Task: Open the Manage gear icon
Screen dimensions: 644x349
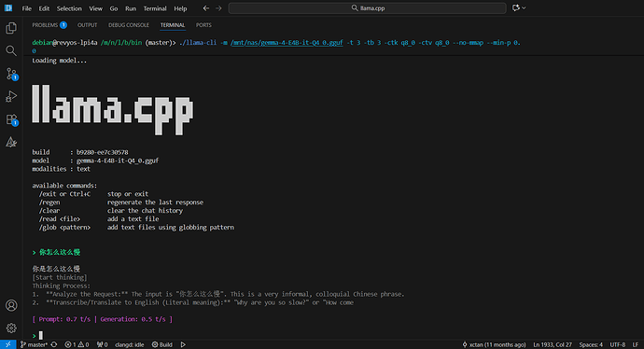Action: click(11, 328)
